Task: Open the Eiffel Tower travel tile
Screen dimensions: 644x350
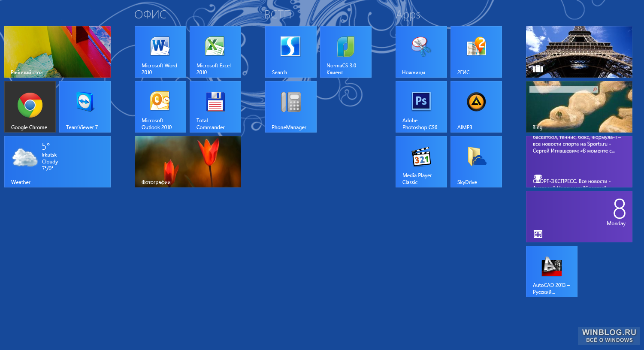Action: point(579,52)
